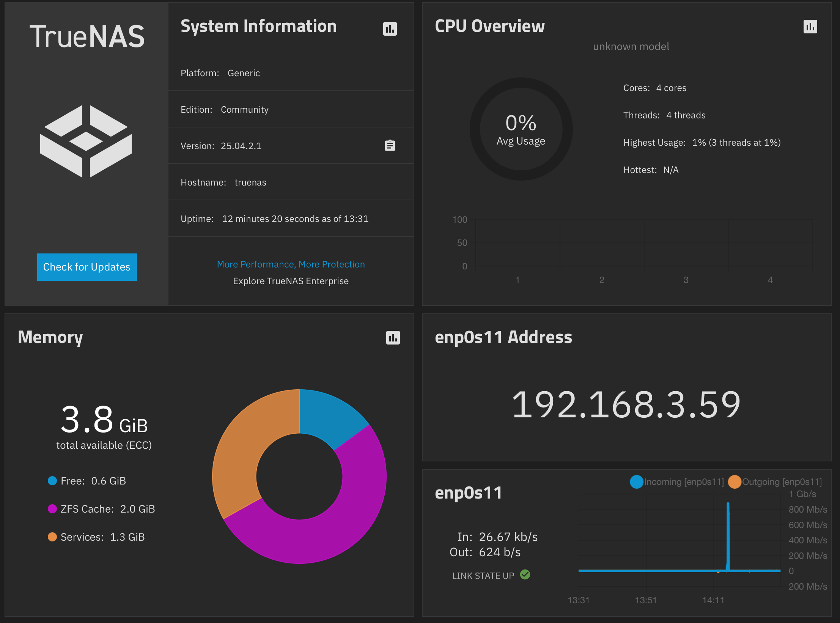This screenshot has width=840, height=623.
Task: Click the 192.168.3.59 IP address
Action: click(x=626, y=405)
